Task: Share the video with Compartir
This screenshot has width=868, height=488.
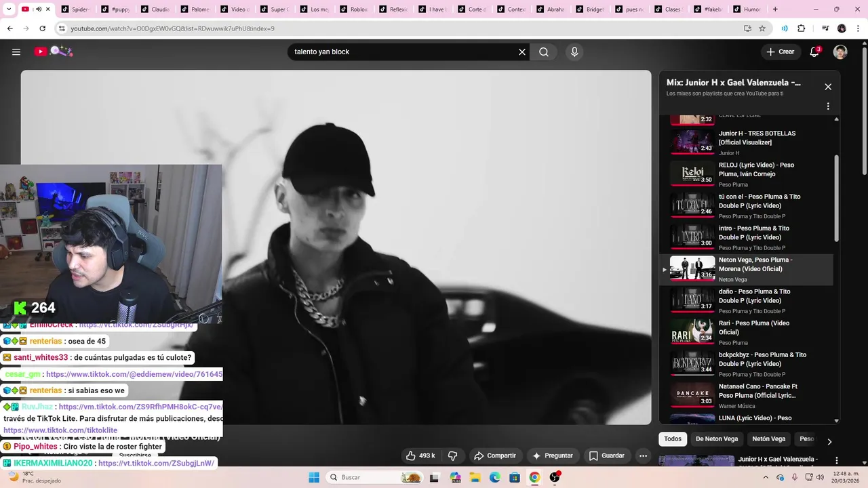Action: pyautogui.click(x=495, y=455)
